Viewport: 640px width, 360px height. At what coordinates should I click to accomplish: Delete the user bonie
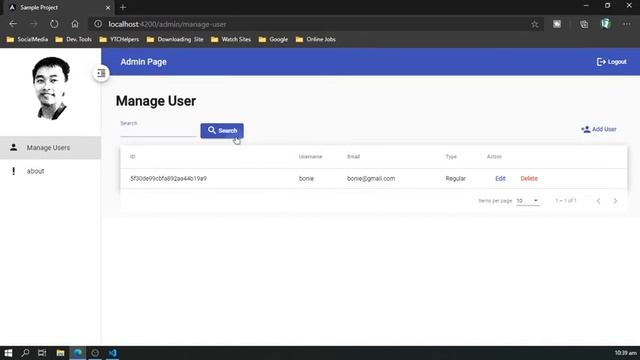tap(529, 178)
